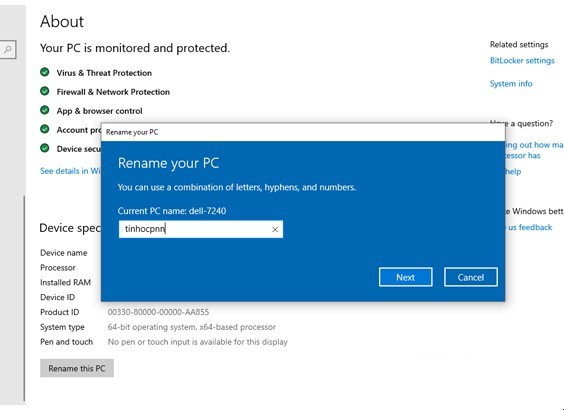Screen dimensions: 564x410
Task: Click the Product ID value text
Action: point(158,312)
